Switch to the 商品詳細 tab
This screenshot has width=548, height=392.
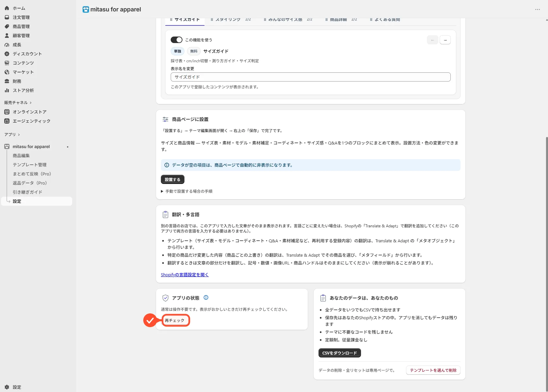tap(341, 20)
